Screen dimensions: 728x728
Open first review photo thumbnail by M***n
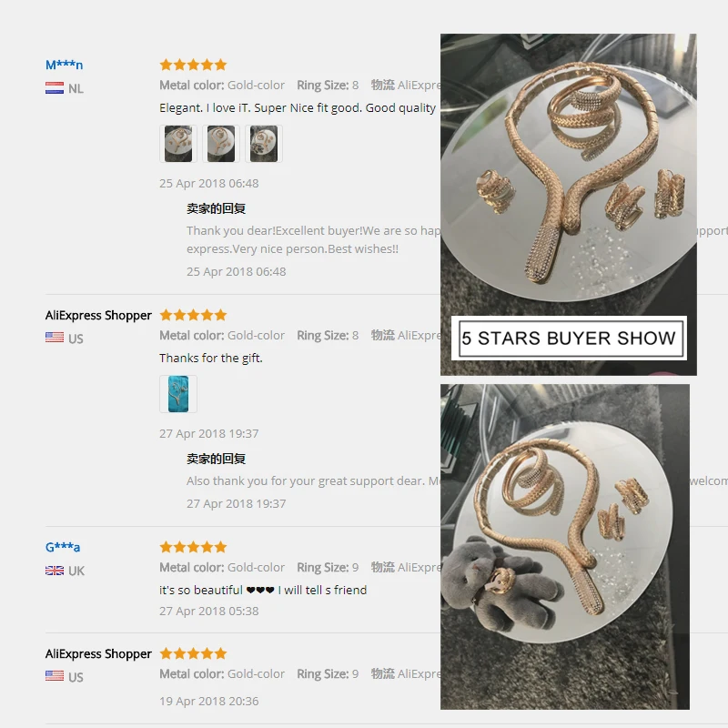[x=178, y=144]
